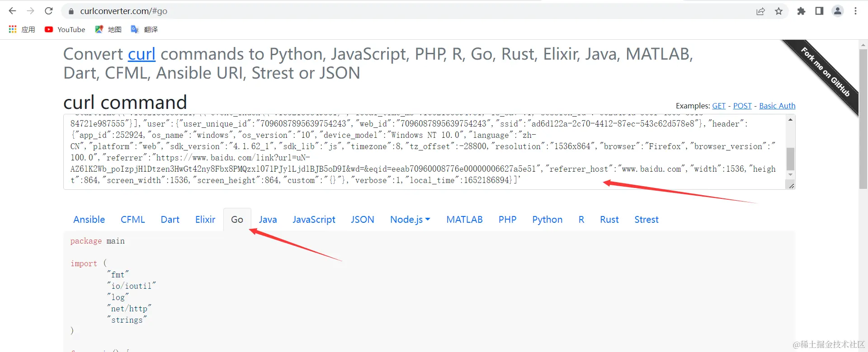
Task: Load the GET example
Action: pos(719,106)
